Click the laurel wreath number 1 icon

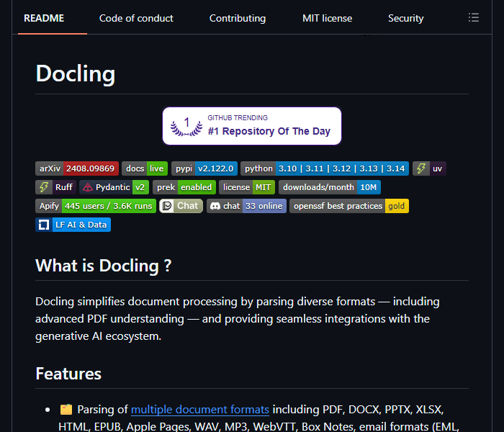tap(186, 126)
